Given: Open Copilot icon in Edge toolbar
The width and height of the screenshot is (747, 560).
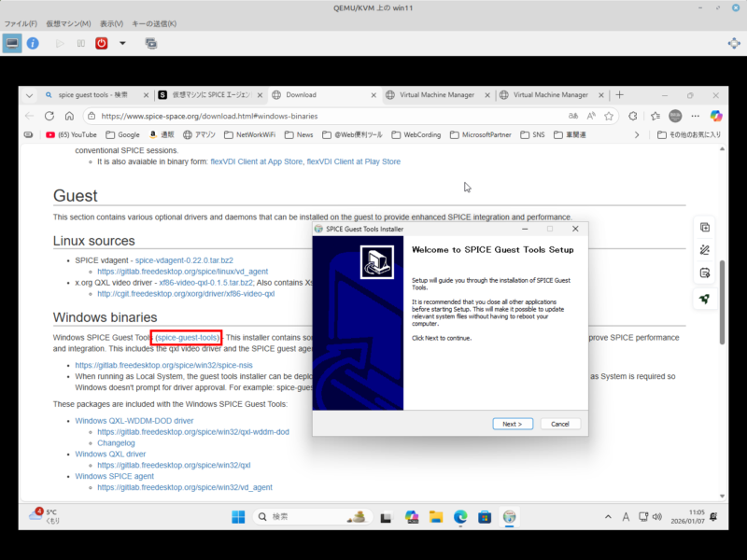Looking at the screenshot, I should [x=716, y=116].
